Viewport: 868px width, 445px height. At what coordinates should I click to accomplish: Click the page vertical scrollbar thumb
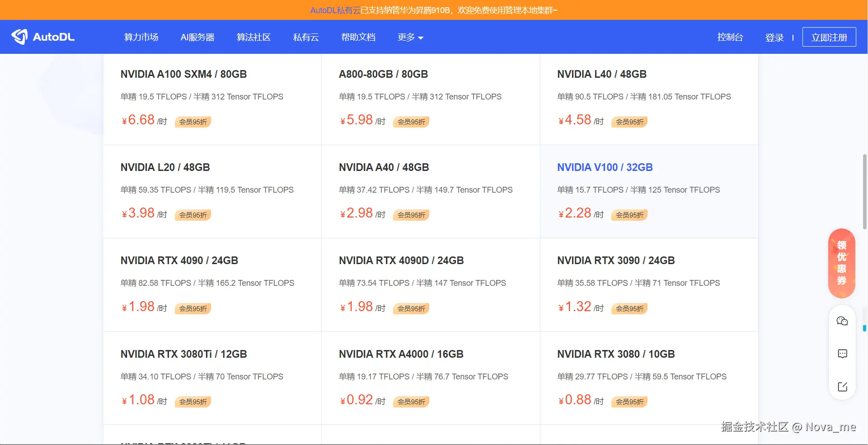pos(865,192)
